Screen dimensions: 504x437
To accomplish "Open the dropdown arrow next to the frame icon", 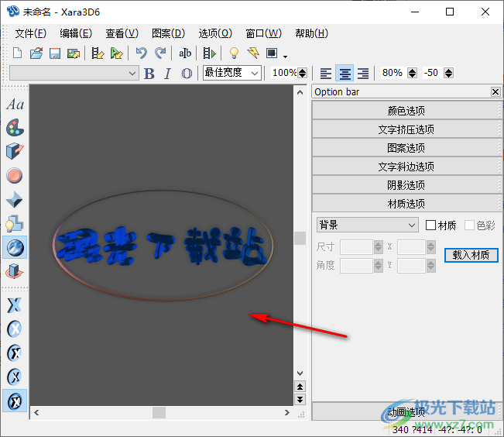I will (285, 57).
